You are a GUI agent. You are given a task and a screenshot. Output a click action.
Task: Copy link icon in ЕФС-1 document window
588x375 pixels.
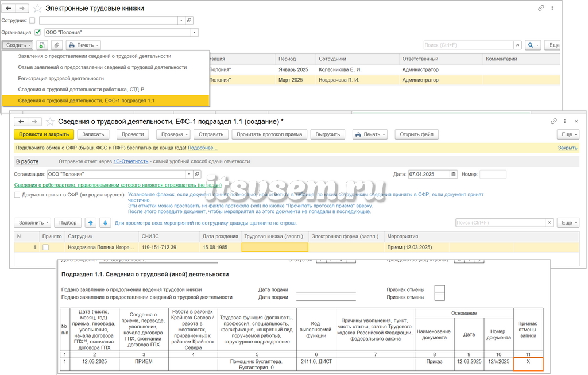pyautogui.click(x=554, y=121)
